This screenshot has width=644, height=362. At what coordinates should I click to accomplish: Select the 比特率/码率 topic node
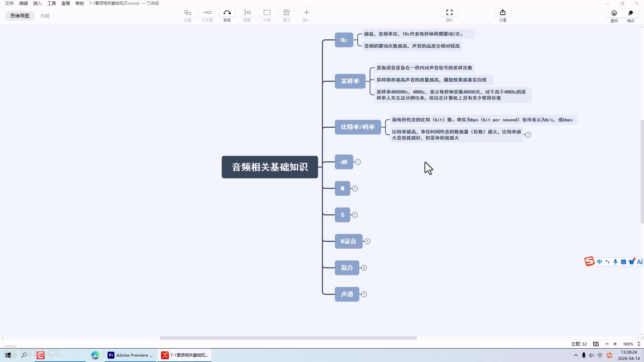point(358,127)
